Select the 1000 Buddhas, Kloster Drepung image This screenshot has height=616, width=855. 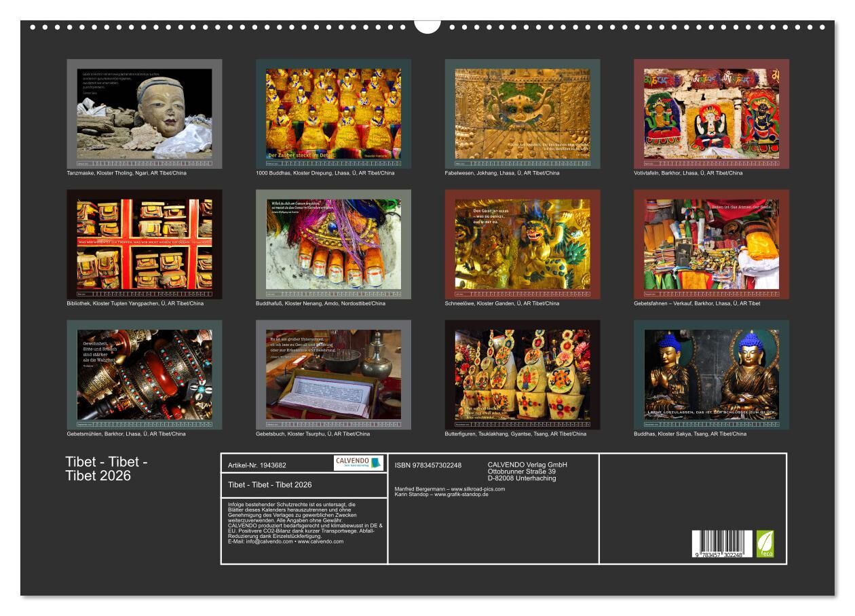point(333,113)
